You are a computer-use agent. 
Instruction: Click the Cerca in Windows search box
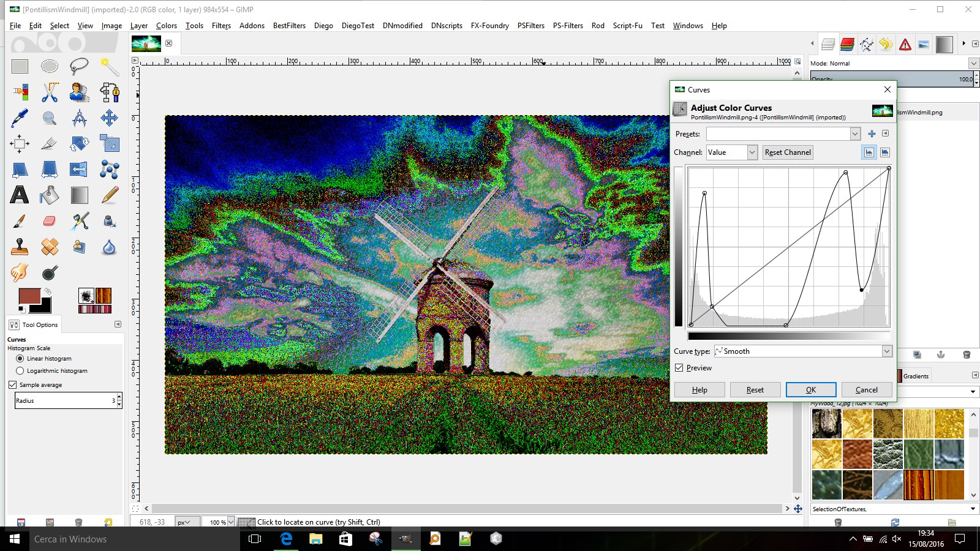pyautogui.click(x=135, y=539)
